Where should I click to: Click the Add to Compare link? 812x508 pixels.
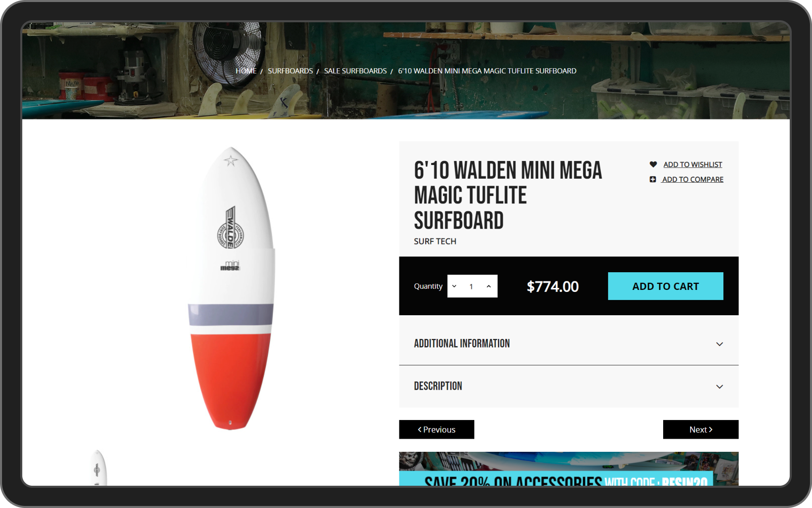point(693,179)
